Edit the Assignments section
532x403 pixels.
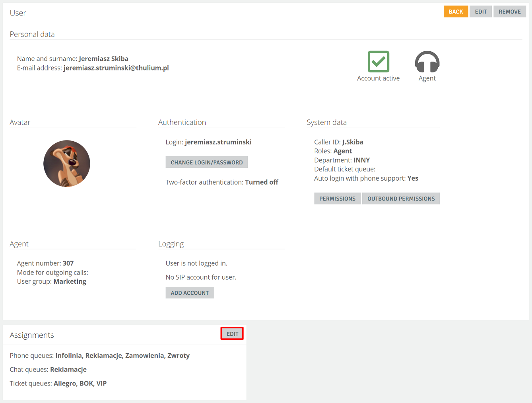tap(232, 334)
